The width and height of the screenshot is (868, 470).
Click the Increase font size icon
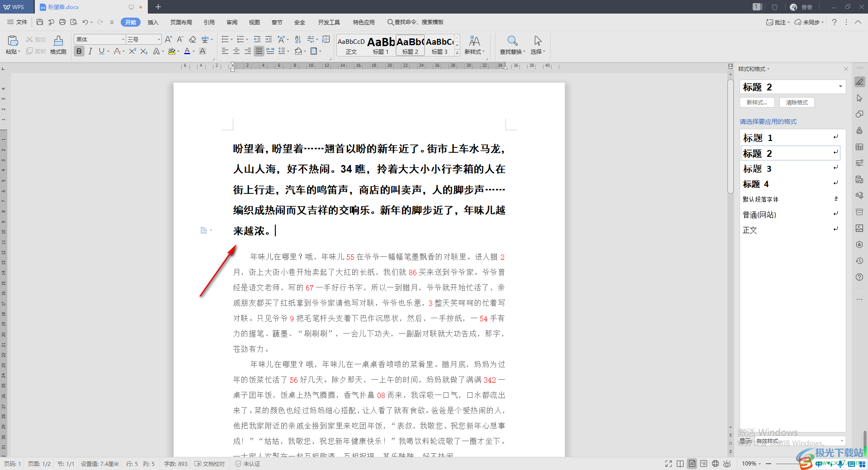point(168,39)
